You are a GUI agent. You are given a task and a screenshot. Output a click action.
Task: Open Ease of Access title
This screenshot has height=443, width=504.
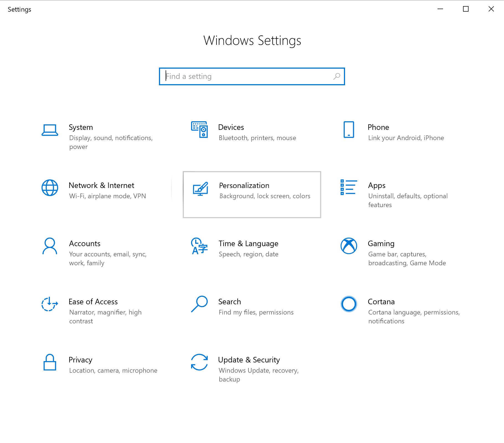(93, 302)
